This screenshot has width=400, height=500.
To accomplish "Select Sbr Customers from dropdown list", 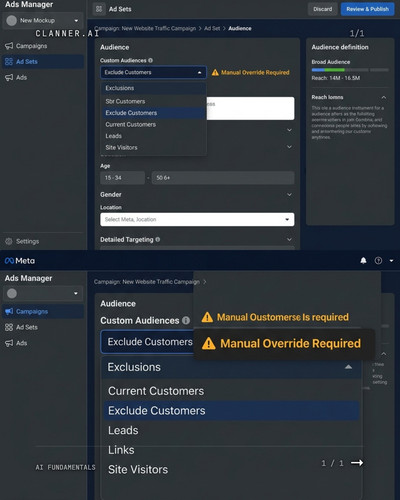I will pos(153,101).
